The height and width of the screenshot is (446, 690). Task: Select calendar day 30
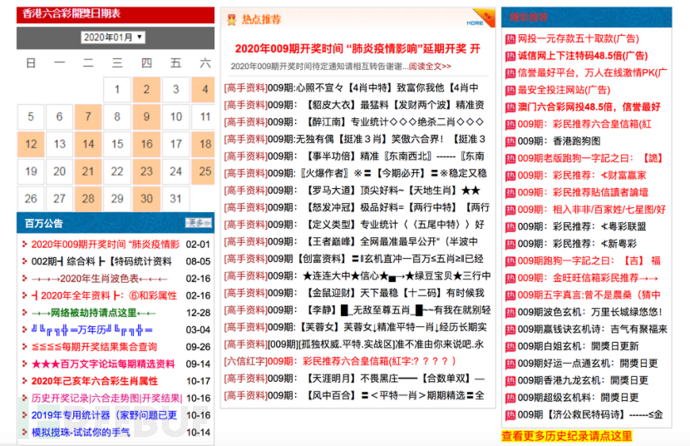(x=147, y=198)
